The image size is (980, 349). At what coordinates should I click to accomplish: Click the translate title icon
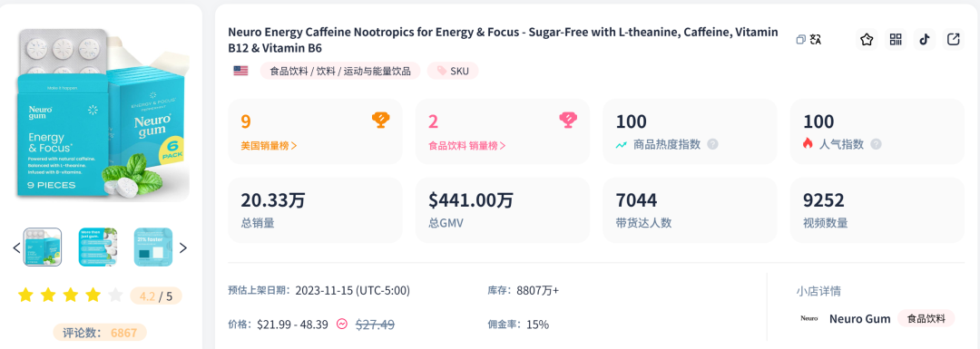click(815, 39)
